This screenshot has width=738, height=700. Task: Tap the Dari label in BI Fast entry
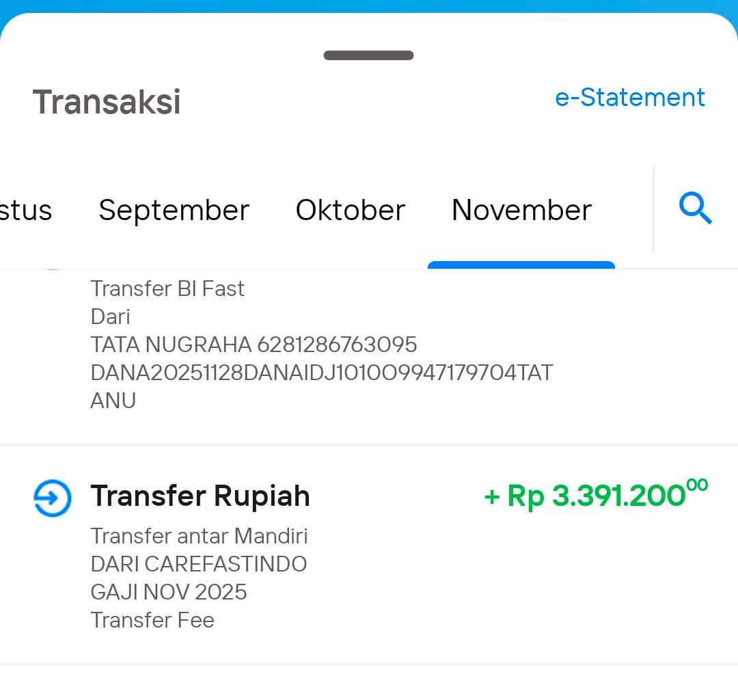[110, 317]
